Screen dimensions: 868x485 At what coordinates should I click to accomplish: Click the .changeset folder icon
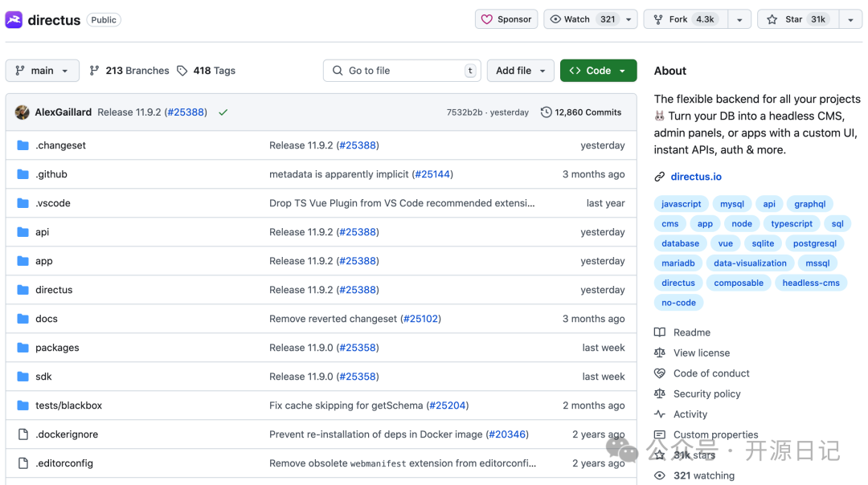pyautogui.click(x=23, y=145)
